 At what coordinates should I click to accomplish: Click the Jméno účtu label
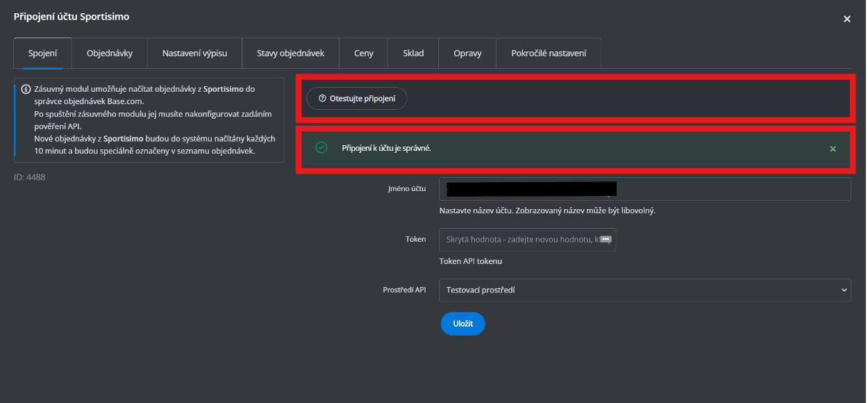pyautogui.click(x=407, y=189)
